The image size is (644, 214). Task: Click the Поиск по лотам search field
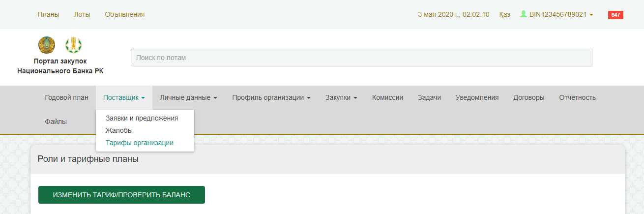361,58
